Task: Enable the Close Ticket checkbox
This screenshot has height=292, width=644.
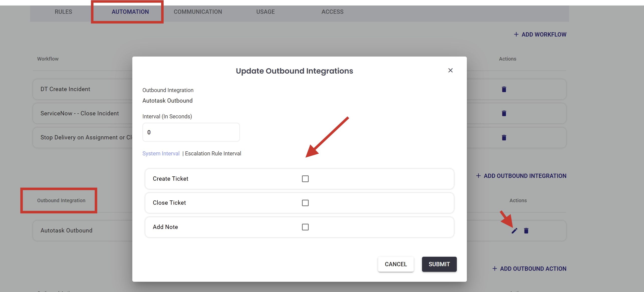Action: tap(305, 203)
